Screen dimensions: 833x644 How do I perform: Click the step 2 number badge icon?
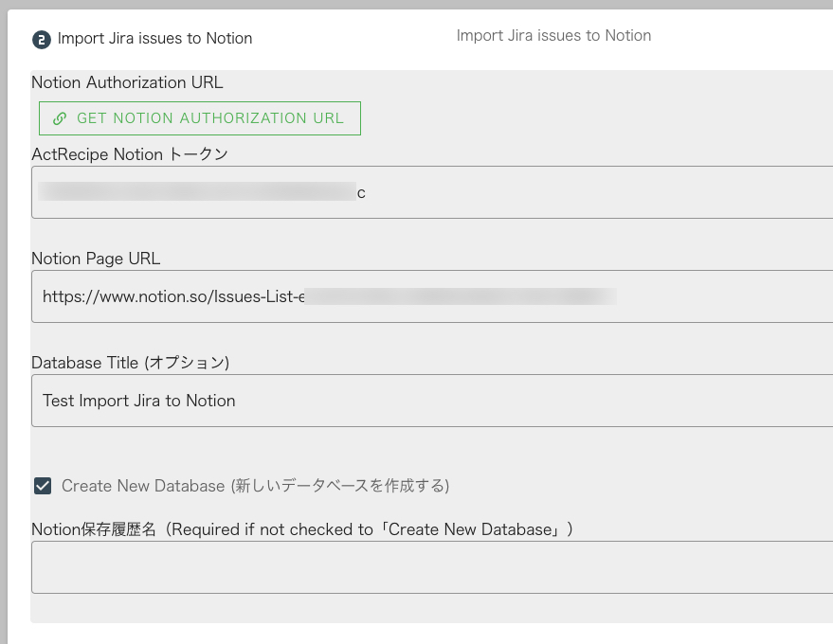point(42,39)
